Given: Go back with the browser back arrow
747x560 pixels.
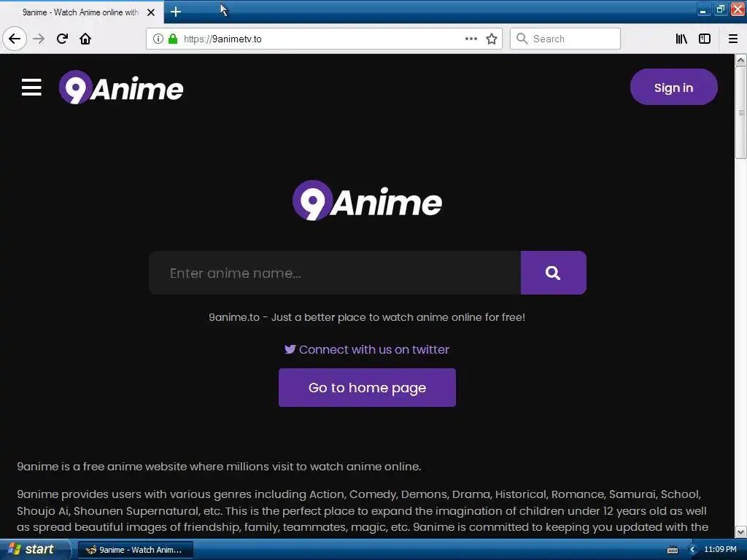Looking at the screenshot, I should (15, 39).
